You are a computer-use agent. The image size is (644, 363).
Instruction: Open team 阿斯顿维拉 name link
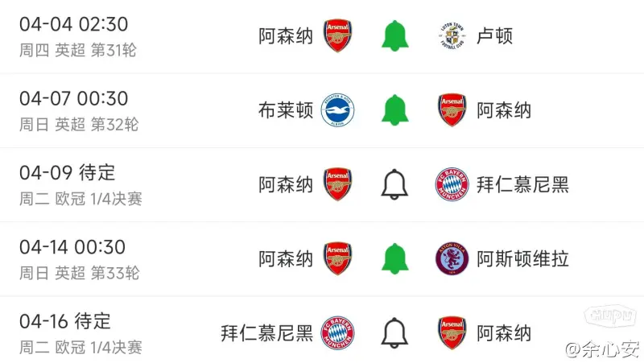click(x=522, y=259)
